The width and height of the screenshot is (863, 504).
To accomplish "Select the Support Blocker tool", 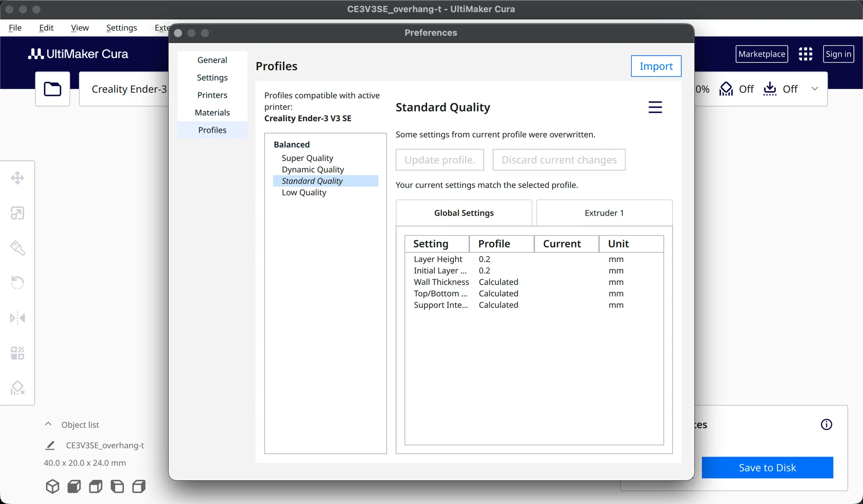I will pos(17,388).
